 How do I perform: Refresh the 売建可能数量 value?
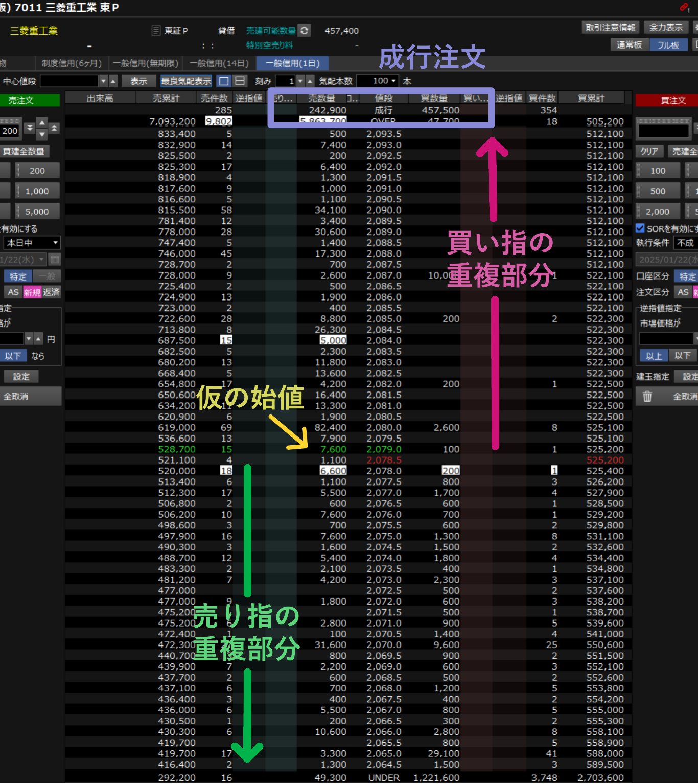click(303, 31)
